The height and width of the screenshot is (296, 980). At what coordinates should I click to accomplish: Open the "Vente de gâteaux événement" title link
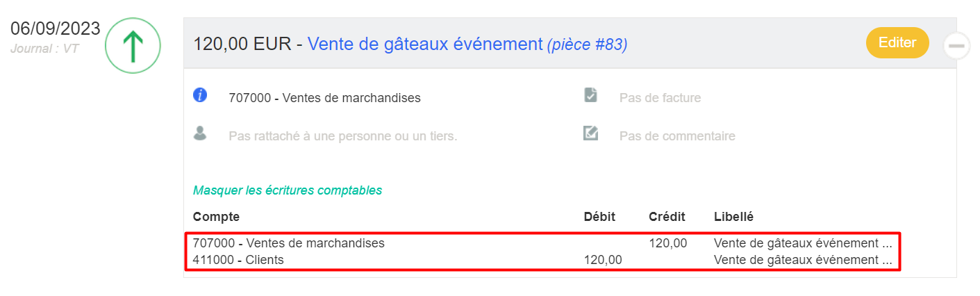(424, 44)
